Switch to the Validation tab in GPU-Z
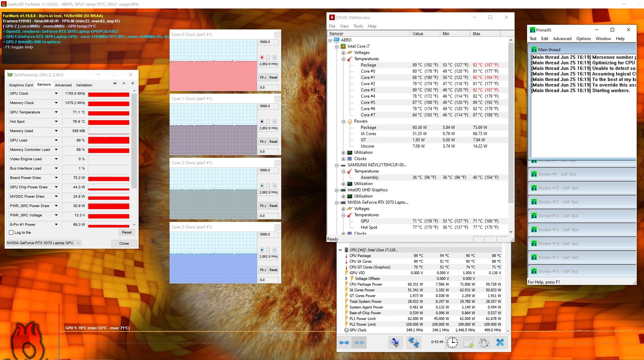 84,85
